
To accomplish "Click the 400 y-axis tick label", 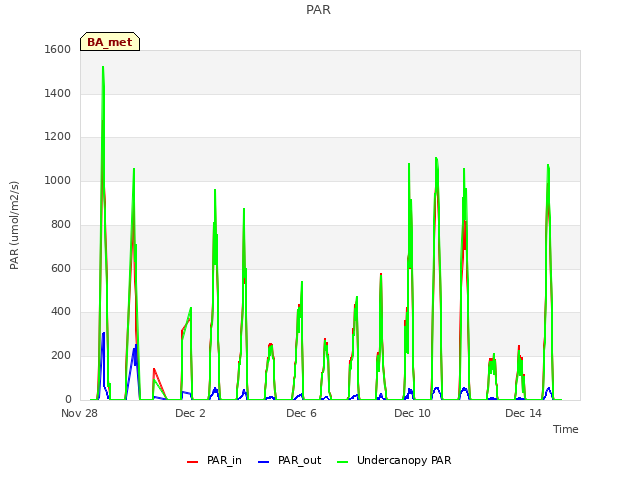I will click(x=61, y=311).
